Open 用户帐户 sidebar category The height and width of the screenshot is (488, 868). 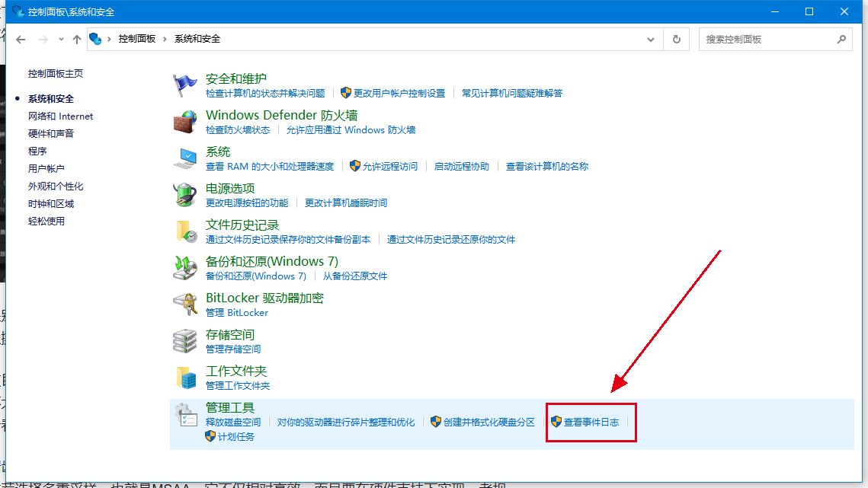coord(46,169)
